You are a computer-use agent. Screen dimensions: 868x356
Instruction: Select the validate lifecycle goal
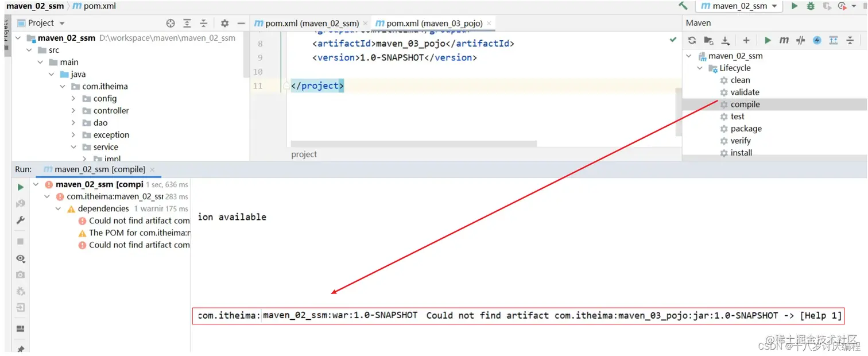(745, 92)
